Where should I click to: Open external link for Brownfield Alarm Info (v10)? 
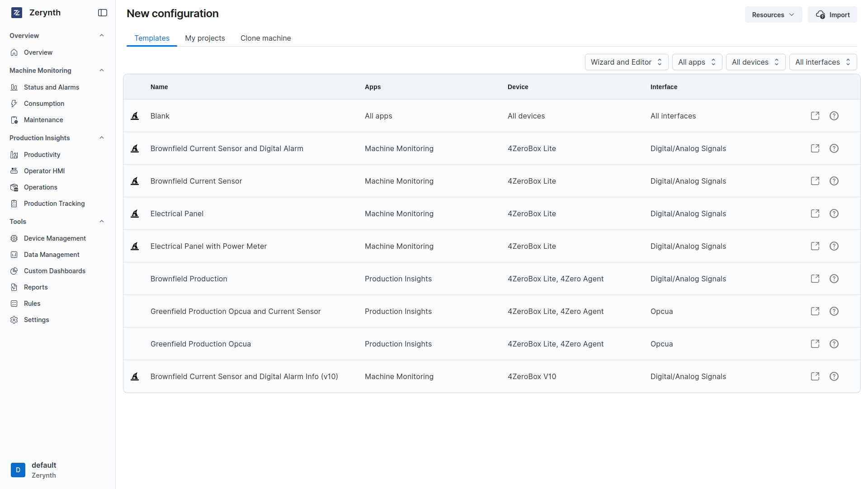coord(815,376)
